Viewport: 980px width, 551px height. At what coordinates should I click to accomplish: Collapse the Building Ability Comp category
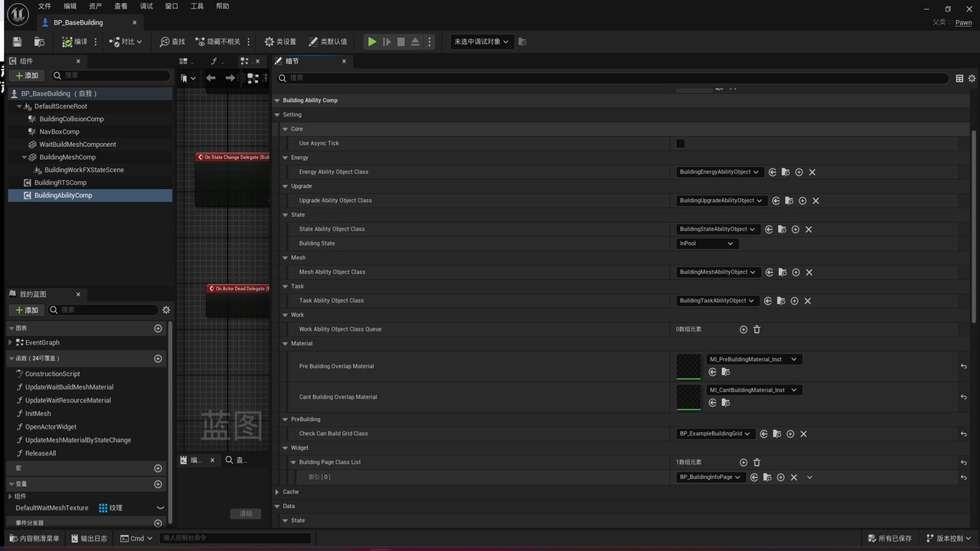point(277,100)
